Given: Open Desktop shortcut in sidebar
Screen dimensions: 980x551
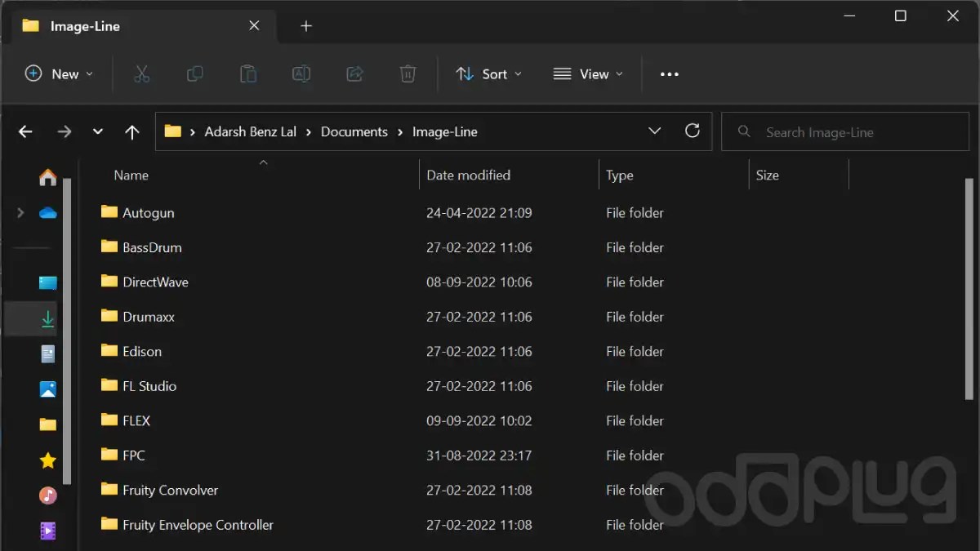Looking at the screenshot, I should coord(48,283).
